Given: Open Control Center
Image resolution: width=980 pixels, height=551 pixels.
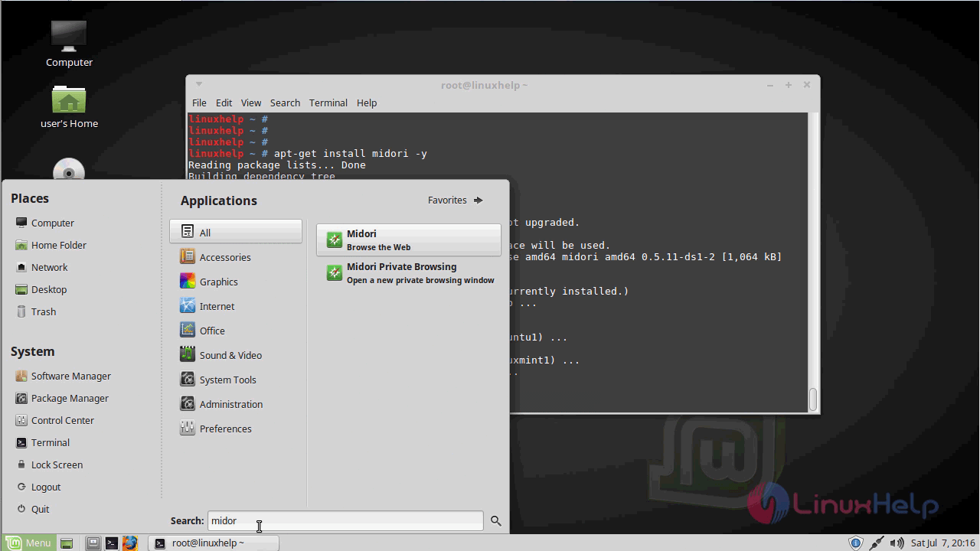Looking at the screenshot, I should pos(54,420).
